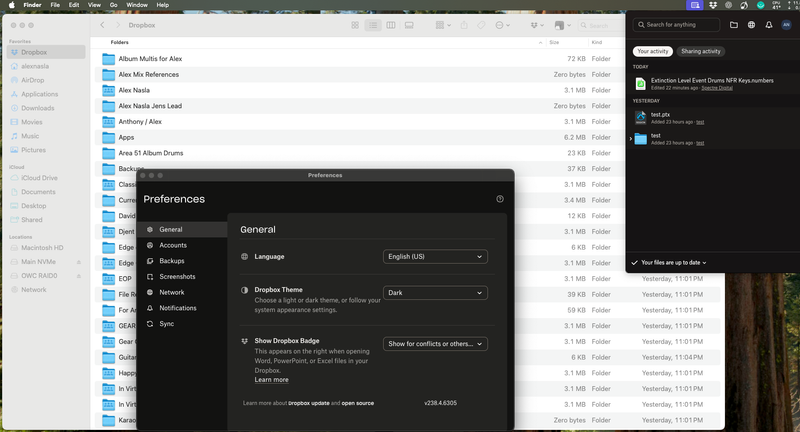Open the Show Dropbox Badge dropdown
This screenshot has height=432, width=800.
coord(435,344)
